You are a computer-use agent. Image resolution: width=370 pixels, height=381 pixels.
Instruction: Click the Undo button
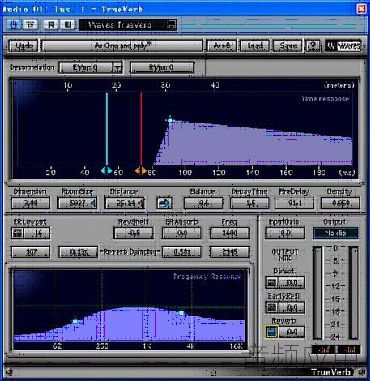click(x=23, y=46)
